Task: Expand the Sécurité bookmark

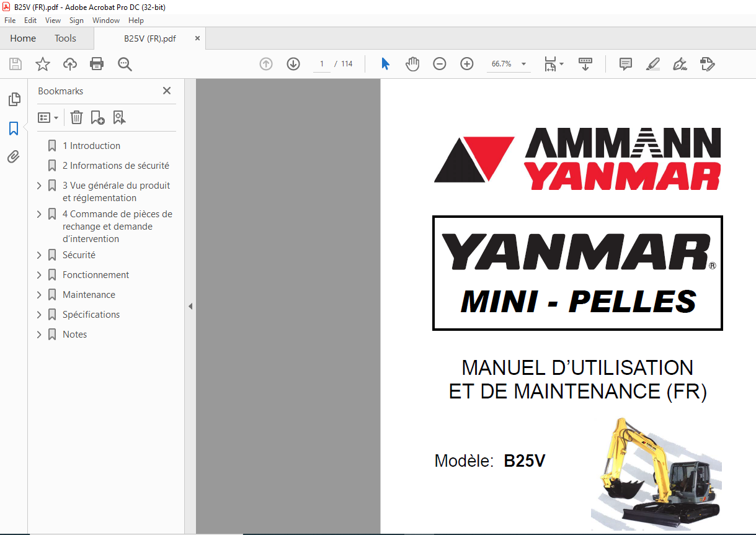Action: click(x=39, y=255)
